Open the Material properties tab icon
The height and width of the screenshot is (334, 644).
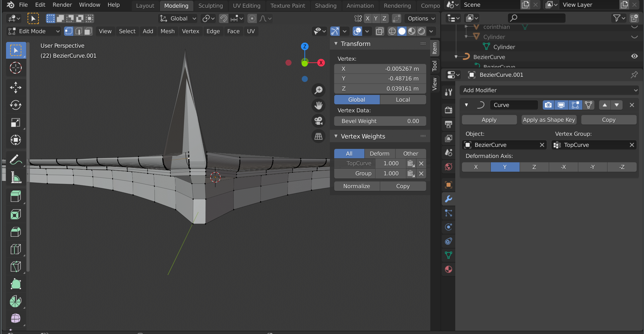(449, 269)
